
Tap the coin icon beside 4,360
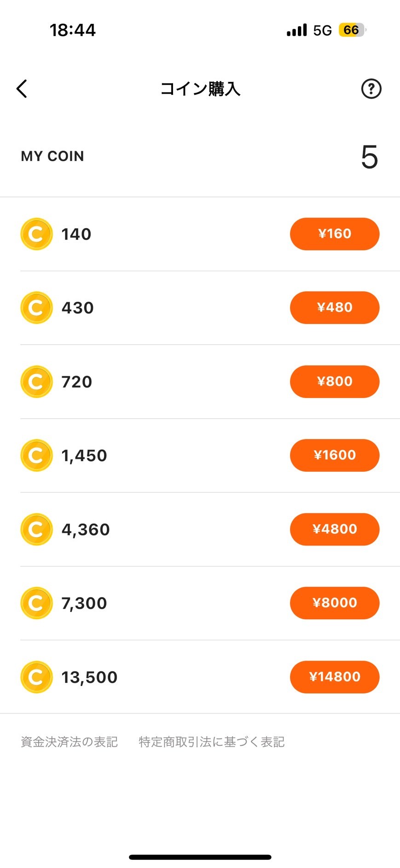click(36, 529)
